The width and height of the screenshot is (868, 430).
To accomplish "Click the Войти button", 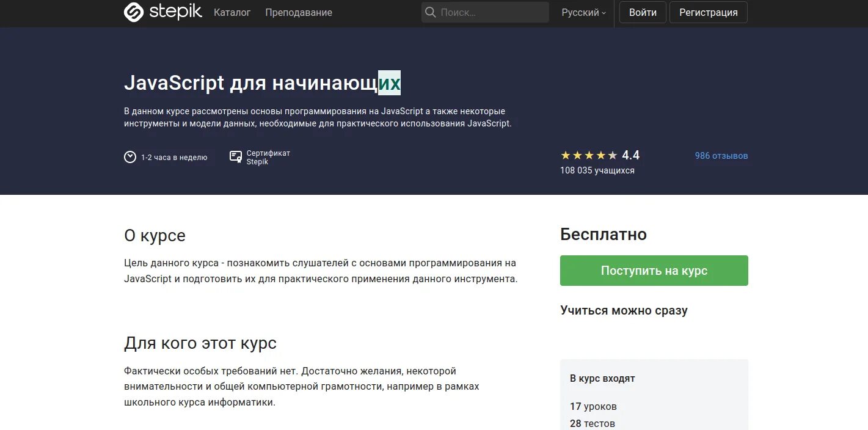I will click(x=643, y=12).
